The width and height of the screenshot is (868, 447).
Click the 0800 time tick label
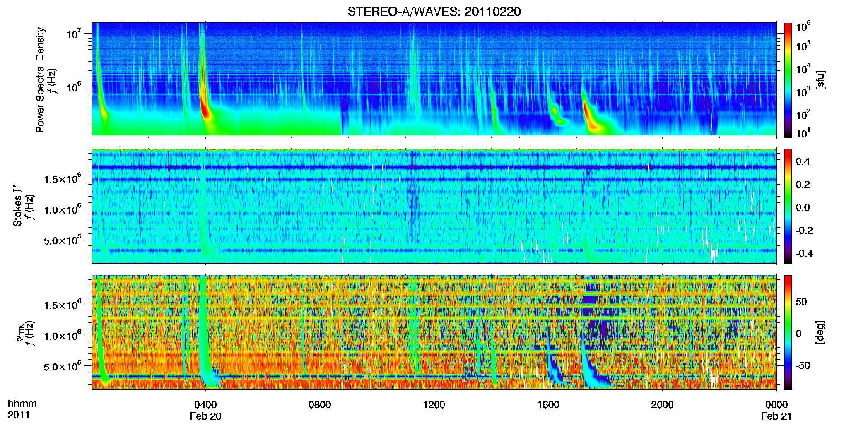(x=320, y=404)
